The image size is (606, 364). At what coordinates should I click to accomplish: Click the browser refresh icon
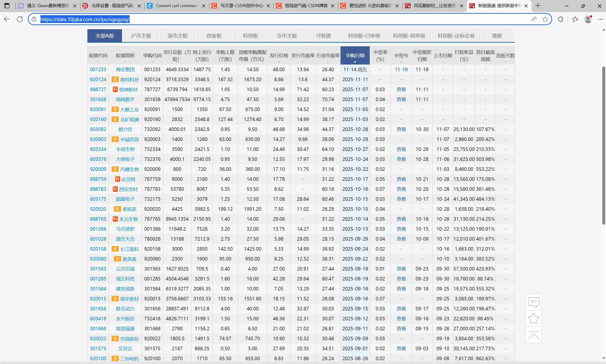click(x=20, y=19)
